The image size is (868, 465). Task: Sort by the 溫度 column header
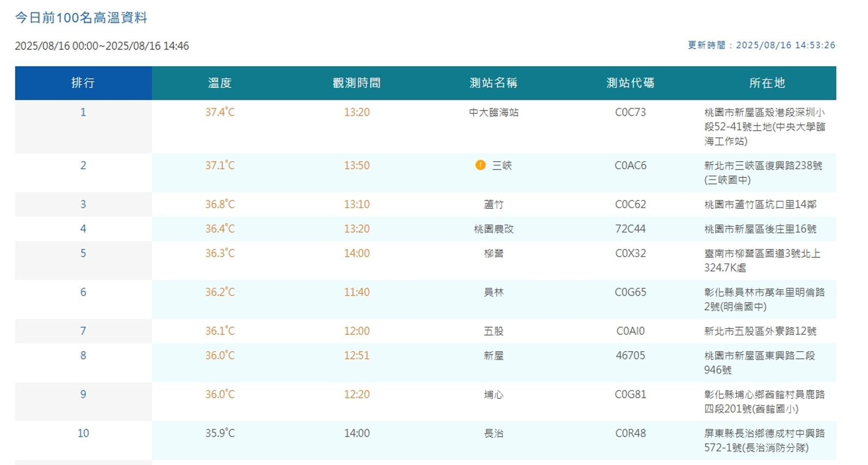click(x=220, y=83)
